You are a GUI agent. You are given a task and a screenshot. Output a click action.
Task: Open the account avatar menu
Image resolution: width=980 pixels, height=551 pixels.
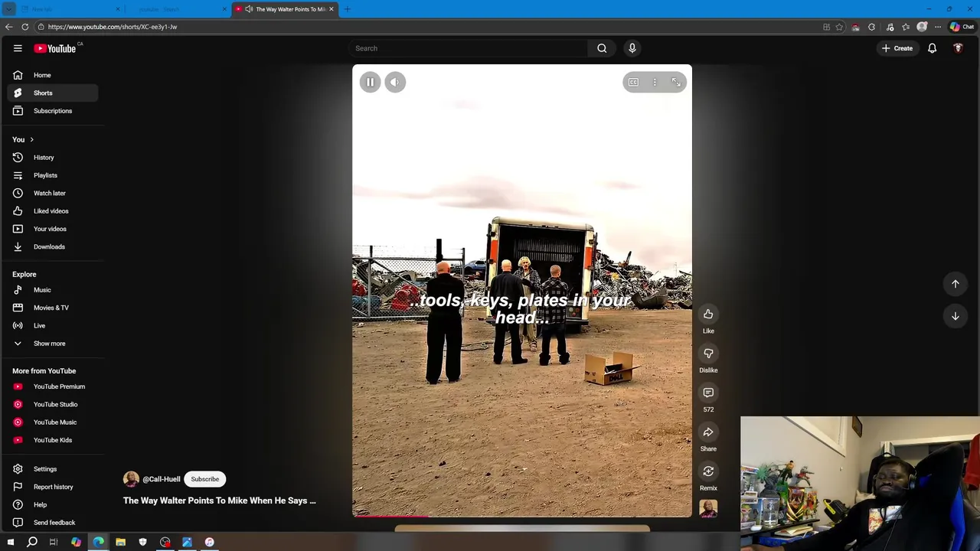click(x=958, y=48)
